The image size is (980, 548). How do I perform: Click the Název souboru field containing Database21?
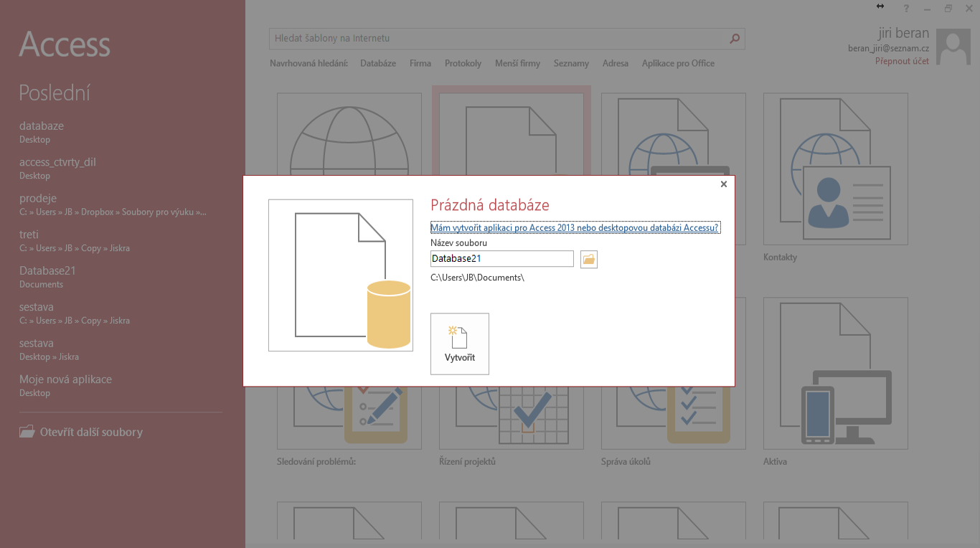point(502,258)
